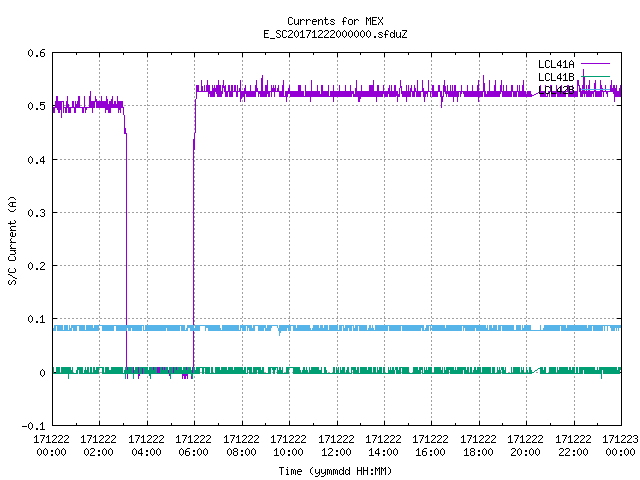Click the x-axis tick '171222 20:00'
The image size is (640, 480).
525,445
